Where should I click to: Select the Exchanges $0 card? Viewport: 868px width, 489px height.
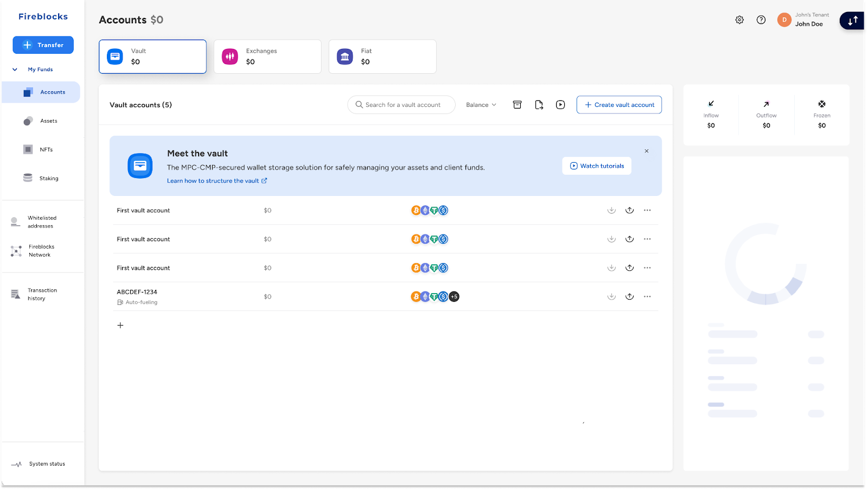tap(267, 56)
